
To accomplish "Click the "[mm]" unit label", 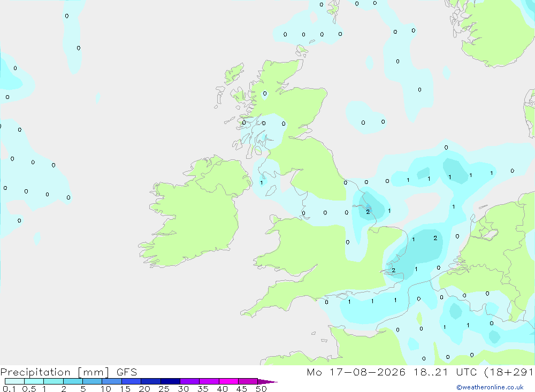I will (94, 372).
